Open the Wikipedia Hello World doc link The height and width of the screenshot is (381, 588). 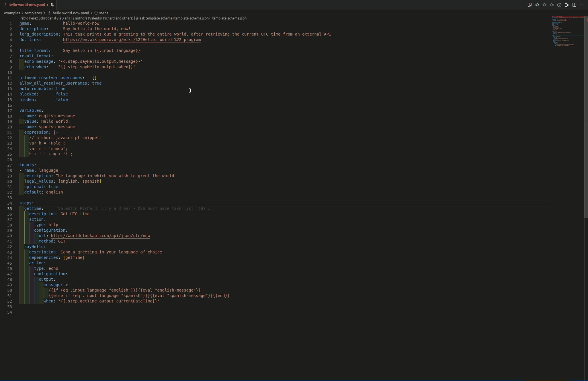pyautogui.click(x=132, y=40)
